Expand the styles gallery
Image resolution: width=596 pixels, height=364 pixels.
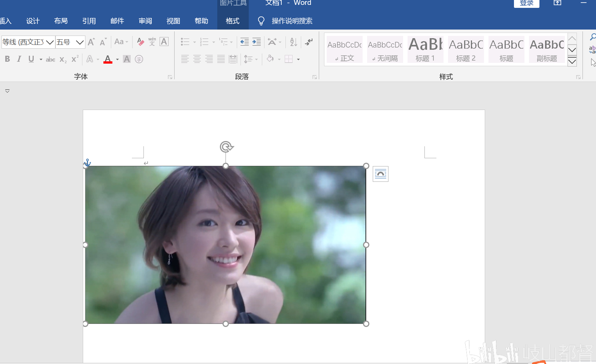click(572, 62)
